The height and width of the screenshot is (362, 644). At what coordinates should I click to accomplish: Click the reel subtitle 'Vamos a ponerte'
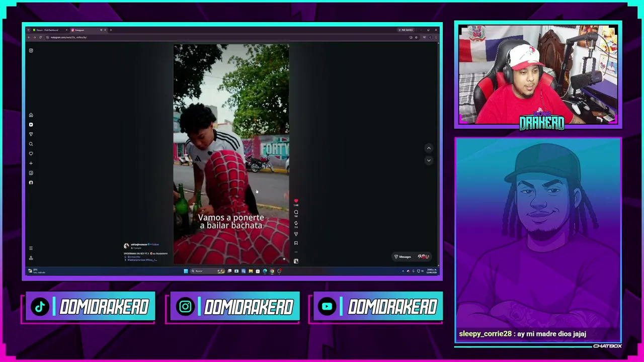(231, 218)
